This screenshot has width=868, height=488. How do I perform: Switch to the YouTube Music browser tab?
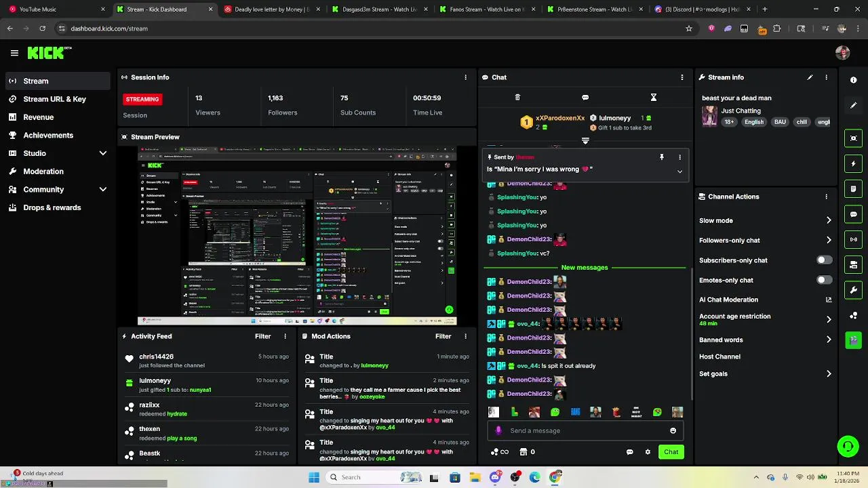click(57, 9)
